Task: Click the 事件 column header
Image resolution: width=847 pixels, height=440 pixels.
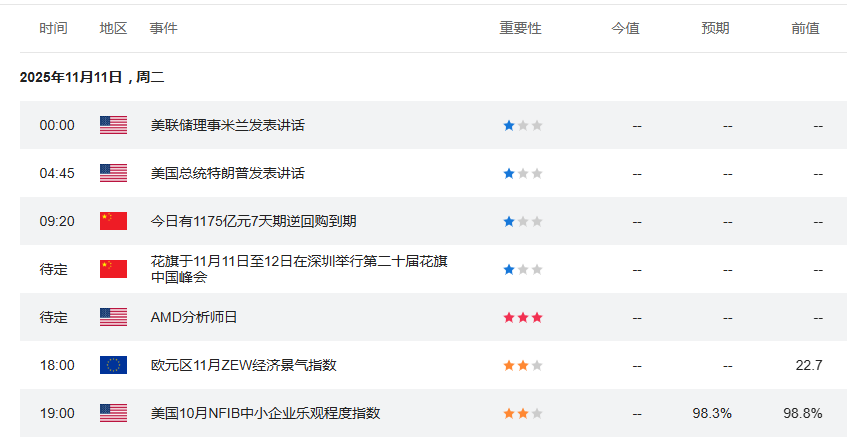Action: coord(164,28)
